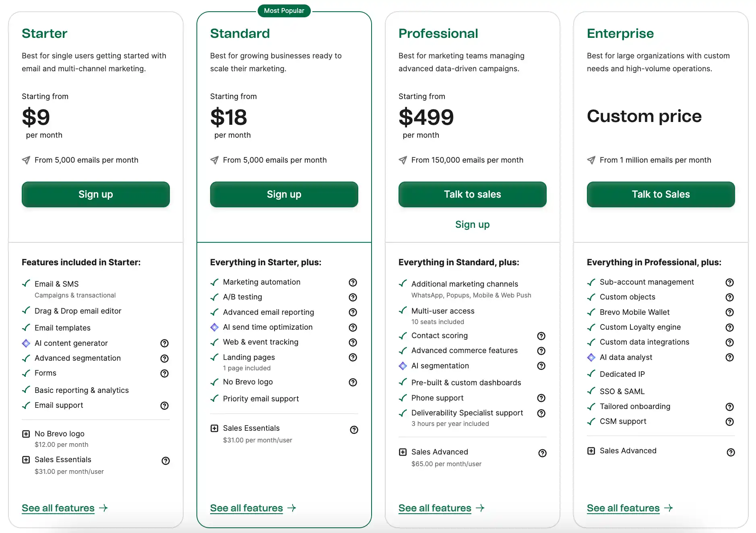Screen dimensions: 756x533
Task: Expand Sales Essentials add-on in Standard plan
Action: 215,428
